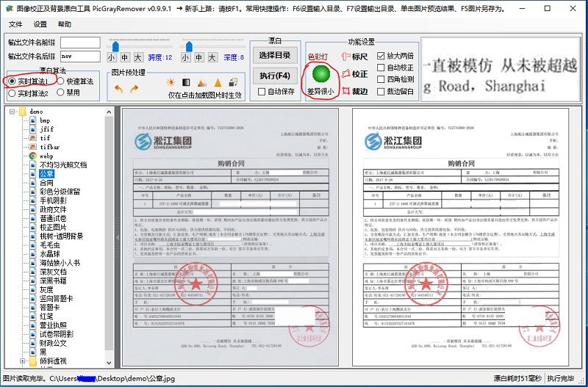Click the green 色彩灯 indicator light
The height and width of the screenshot is (387, 588).
tap(320, 74)
